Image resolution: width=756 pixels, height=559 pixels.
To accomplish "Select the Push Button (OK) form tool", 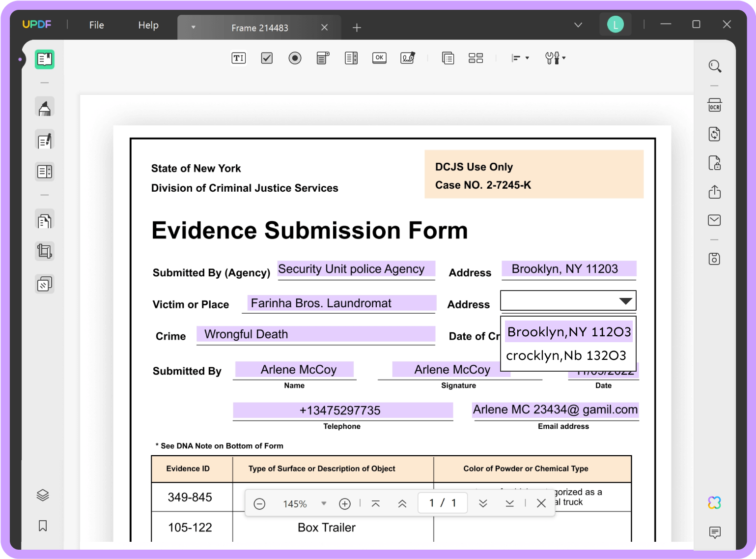I will tap(379, 58).
